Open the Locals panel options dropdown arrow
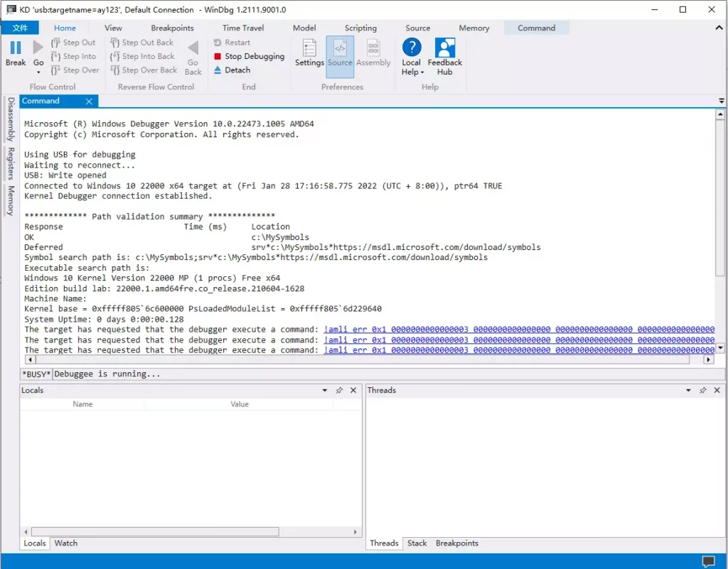This screenshot has width=728, height=569. coord(325,390)
